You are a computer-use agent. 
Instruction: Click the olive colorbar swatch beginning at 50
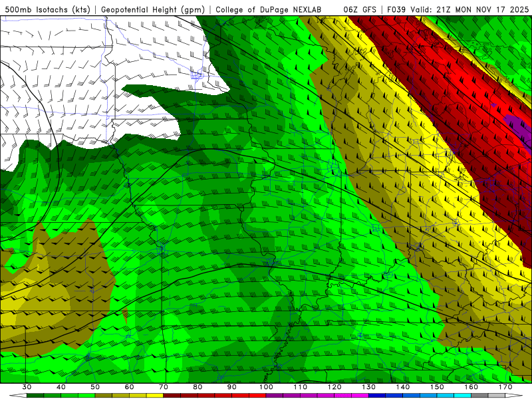pyautogui.click(x=104, y=396)
